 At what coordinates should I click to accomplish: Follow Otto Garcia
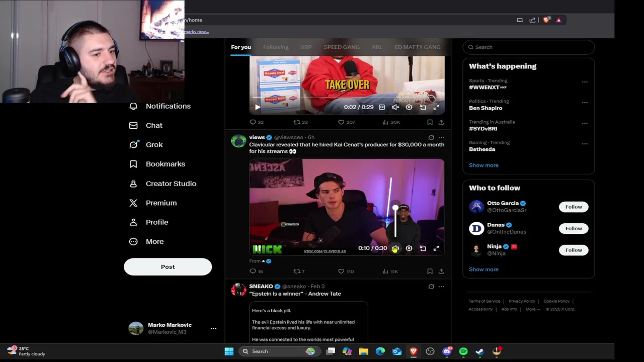click(573, 207)
